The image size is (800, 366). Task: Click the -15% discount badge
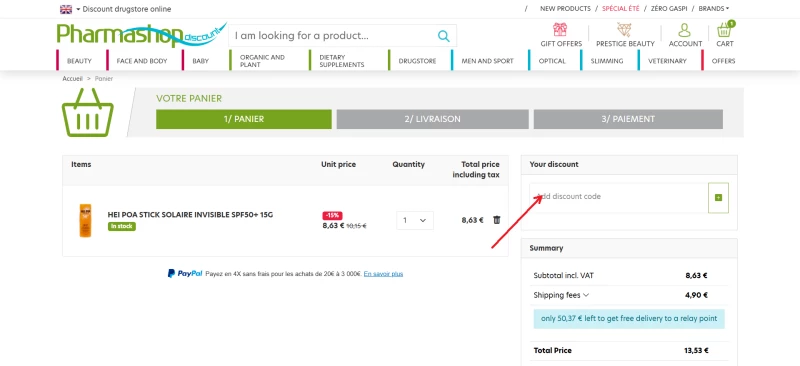(x=332, y=215)
